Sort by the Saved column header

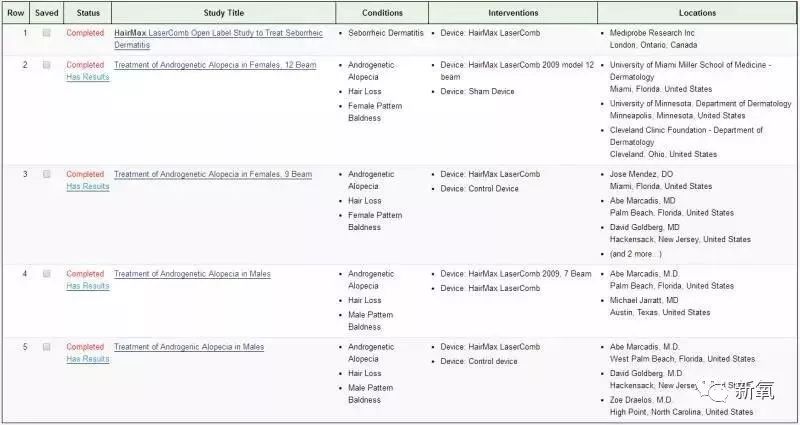[x=46, y=13]
